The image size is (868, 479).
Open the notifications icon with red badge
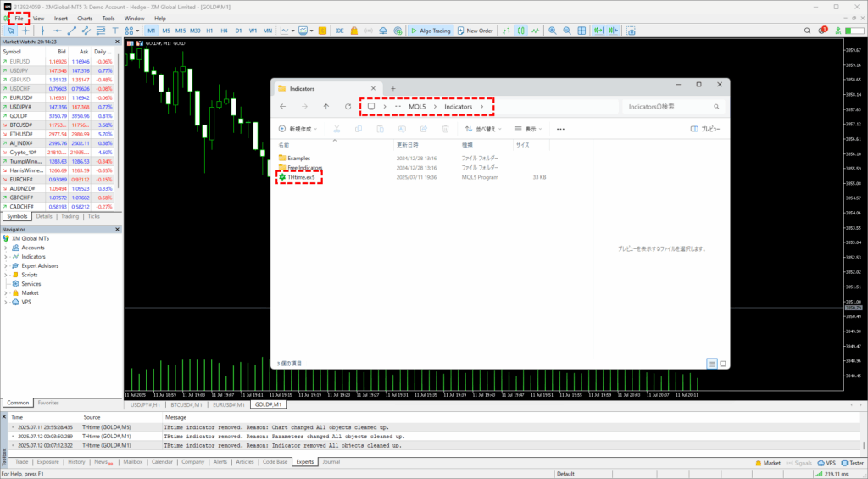822,31
